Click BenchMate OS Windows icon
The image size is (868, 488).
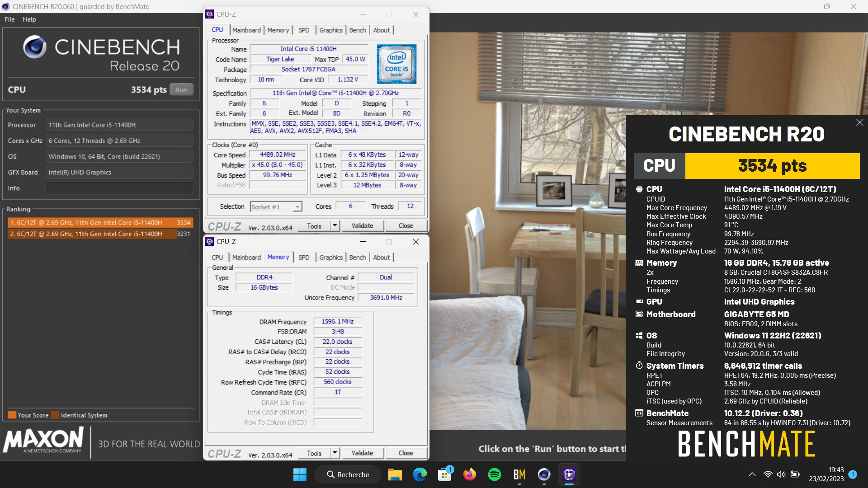(639, 335)
